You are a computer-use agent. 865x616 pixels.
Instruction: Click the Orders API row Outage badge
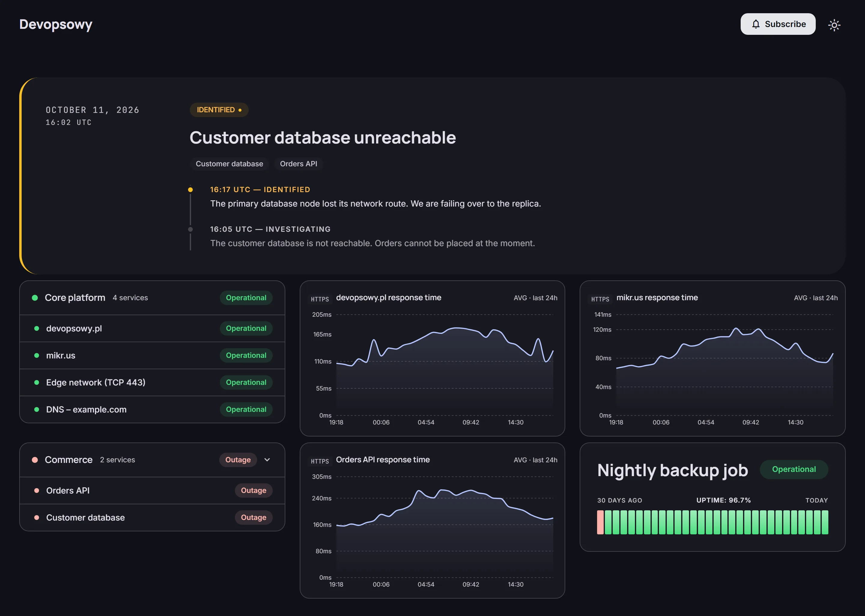[253, 491]
